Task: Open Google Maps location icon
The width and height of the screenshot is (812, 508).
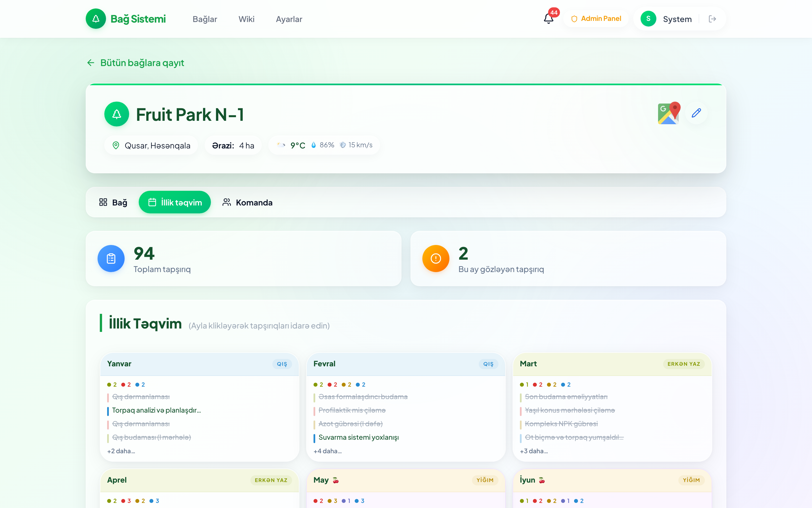Action: click(669, 113)
